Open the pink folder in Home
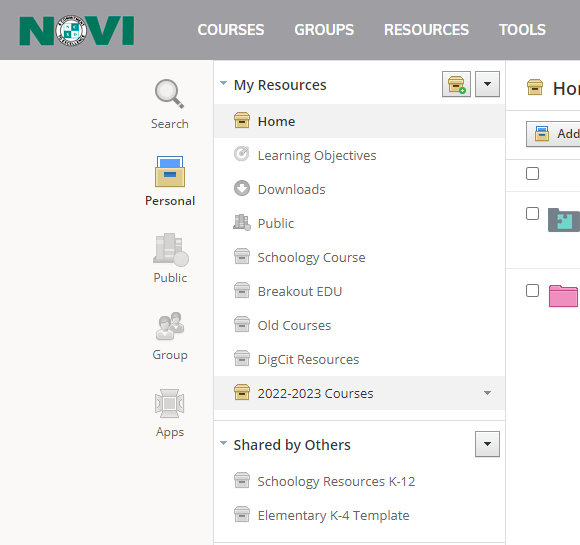Viewport: 580px width, 545px height. point(563,296)
